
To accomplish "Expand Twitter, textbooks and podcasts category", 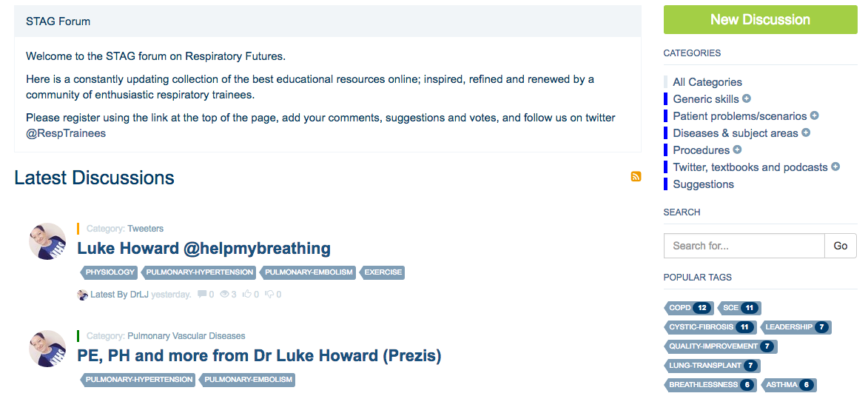I will pos(835,167).
